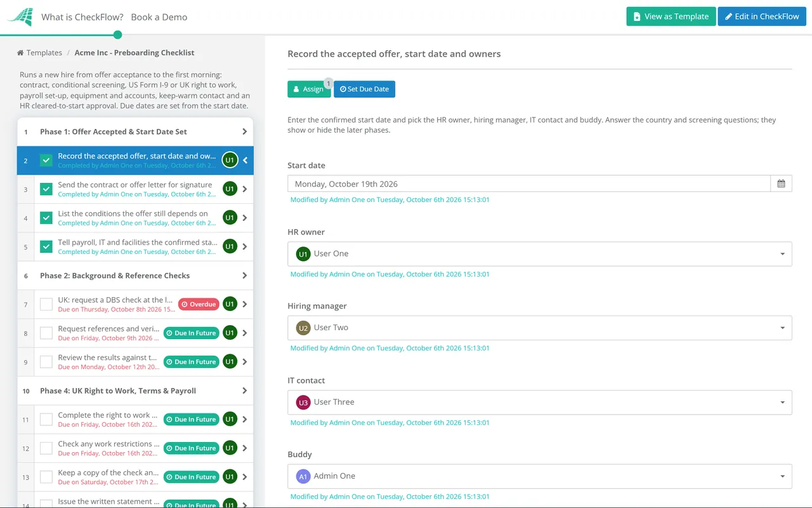The width and height of the screenshot is (812, 508).
Task: Uncheck 'Record the accepted offer' task checkbox
Action: (46, 160)
